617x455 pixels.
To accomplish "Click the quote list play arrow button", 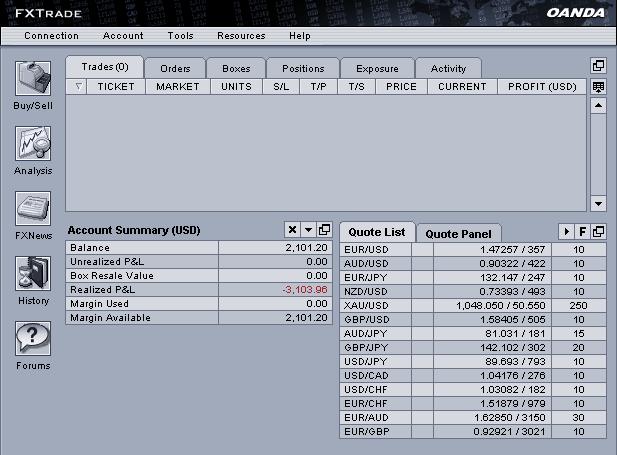I will click(x=567, y=231).
